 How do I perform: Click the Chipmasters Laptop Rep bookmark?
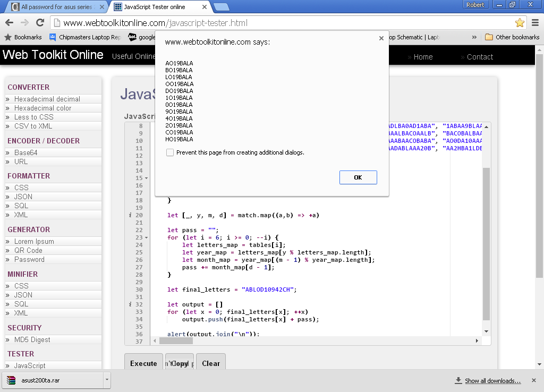click(x=85, y=37)
